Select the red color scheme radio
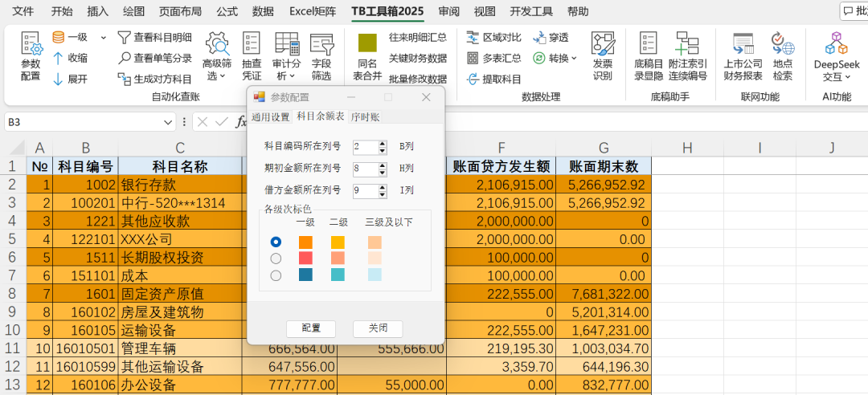868x395 pixels. coord(276,259)
